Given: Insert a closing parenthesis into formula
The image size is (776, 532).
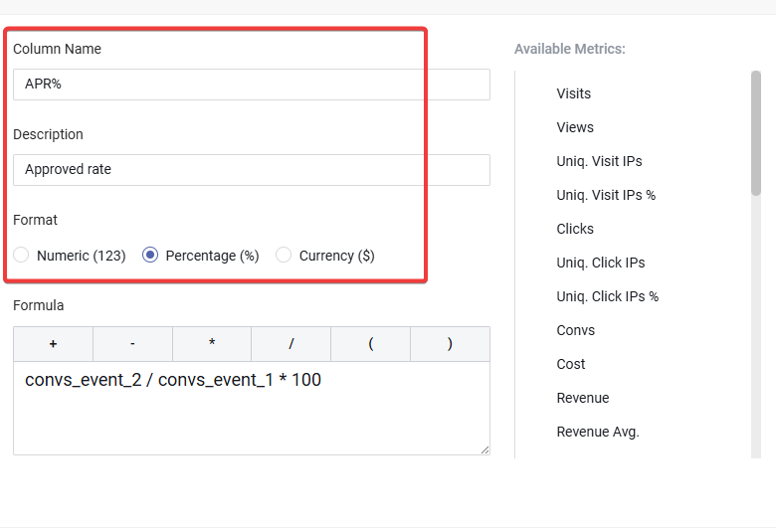Looking at the screenshot, I should (450, 344).
